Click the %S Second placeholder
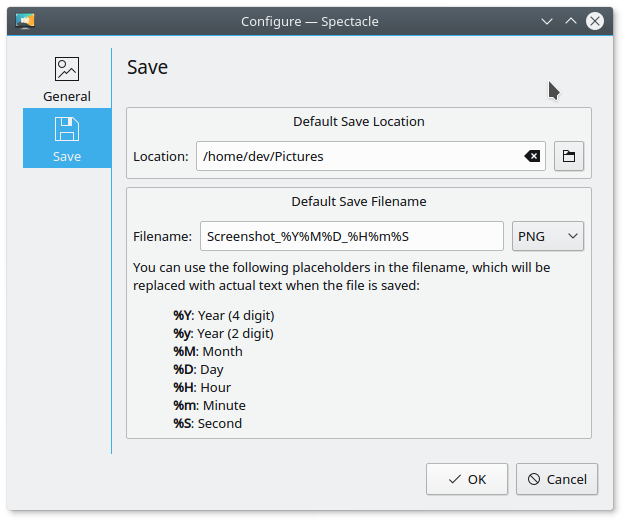Image resolution: width=626 pixels, height=523 pixels. (x=182, y=424)
